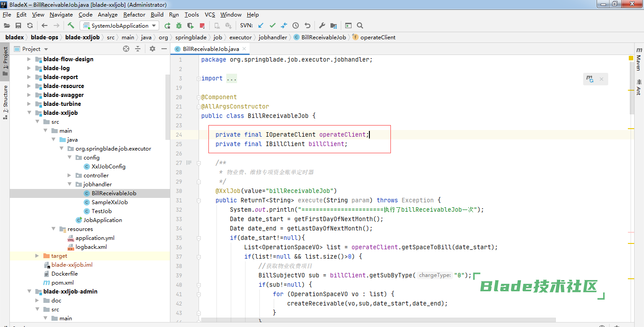Viewport: 644px width, 327px height.
Task: Navigate forward with the right arrow icon
Action: point(56,25)
